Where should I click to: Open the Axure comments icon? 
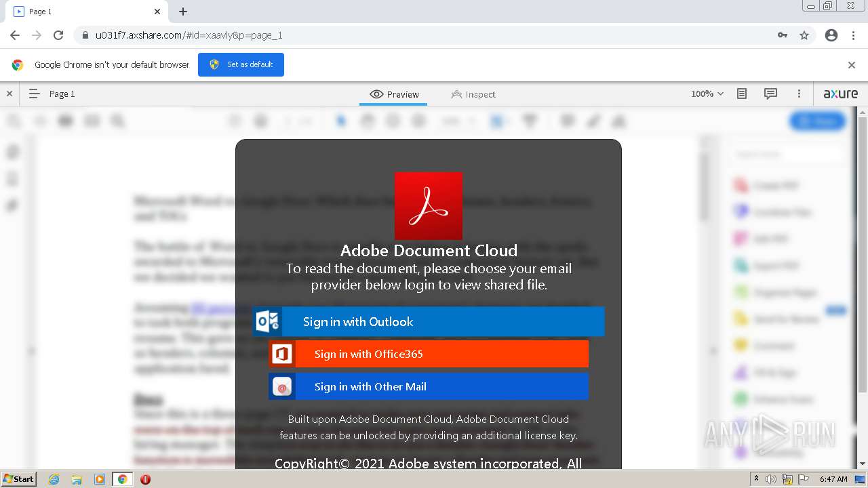pos(770,94)
